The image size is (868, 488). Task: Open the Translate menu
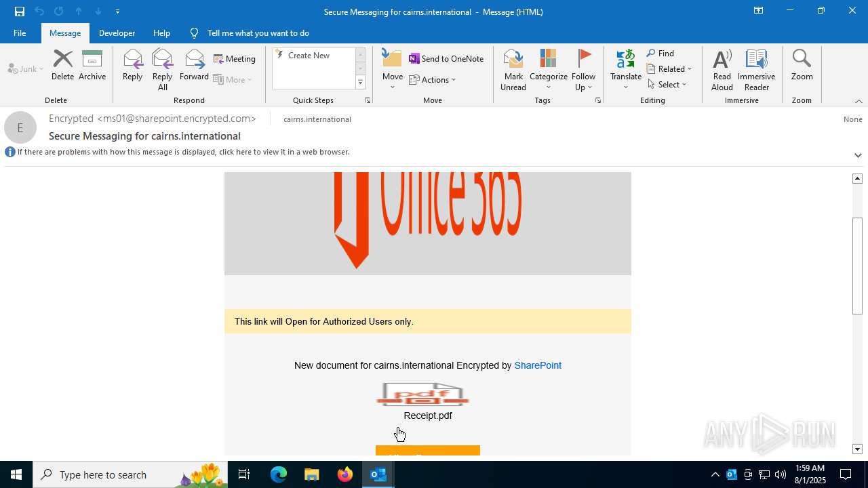[x=626, y=70]
